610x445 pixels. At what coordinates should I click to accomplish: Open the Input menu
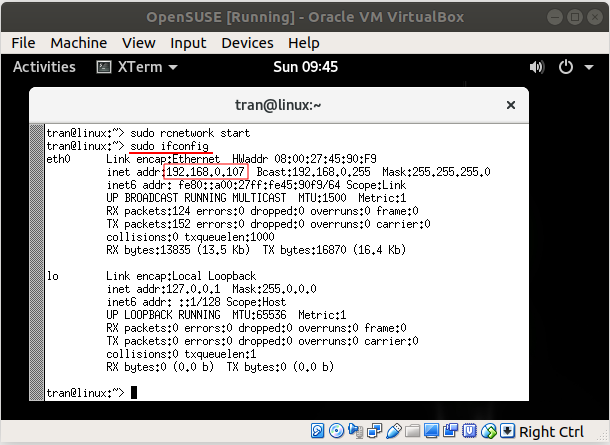click(188, 43)
